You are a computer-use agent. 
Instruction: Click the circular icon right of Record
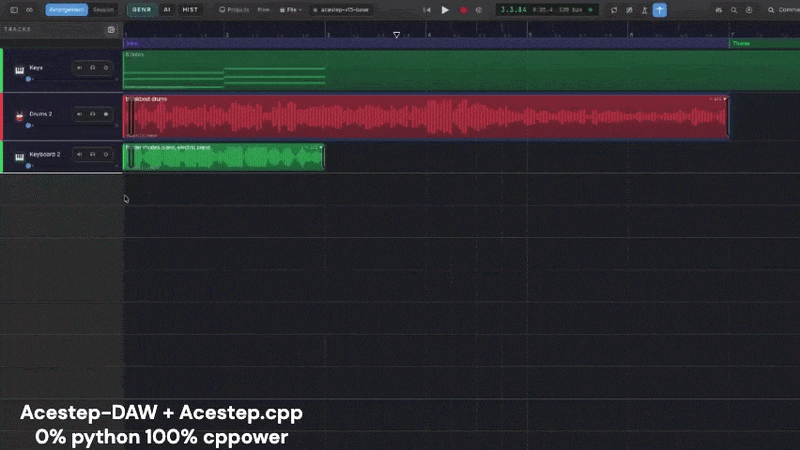pos(479,10)
